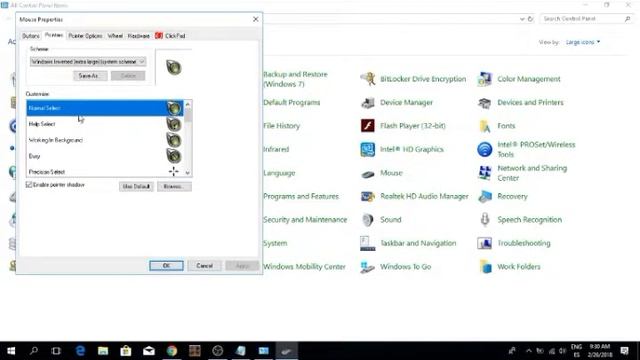This screenshot has width=640, height=360.
Task: Click the Windows Start button
Action: (11, 351)
